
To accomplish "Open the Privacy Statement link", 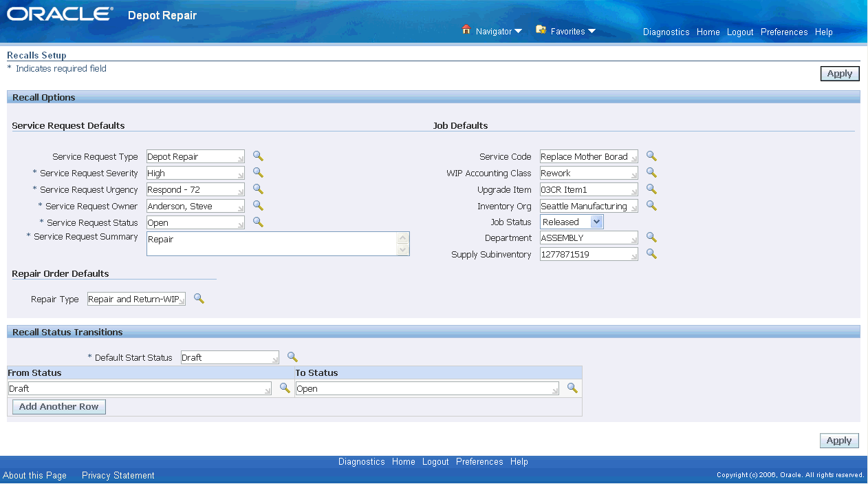I will (118, 476).
